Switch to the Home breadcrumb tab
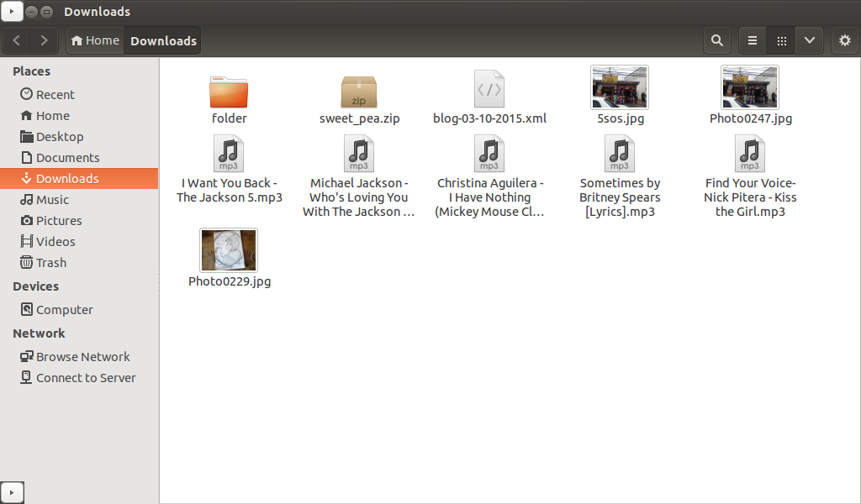The width and height of the screenshot is (861, 504). [95, 39]
